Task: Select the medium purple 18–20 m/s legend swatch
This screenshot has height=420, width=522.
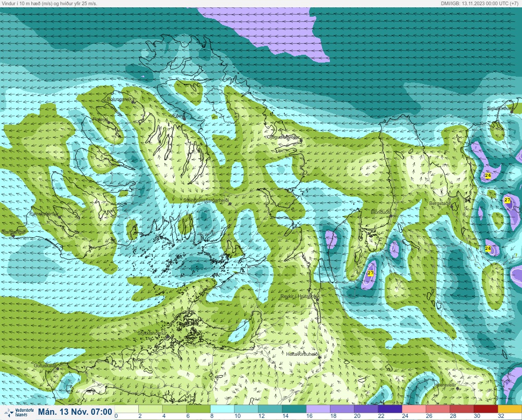Action: [342, 409]
